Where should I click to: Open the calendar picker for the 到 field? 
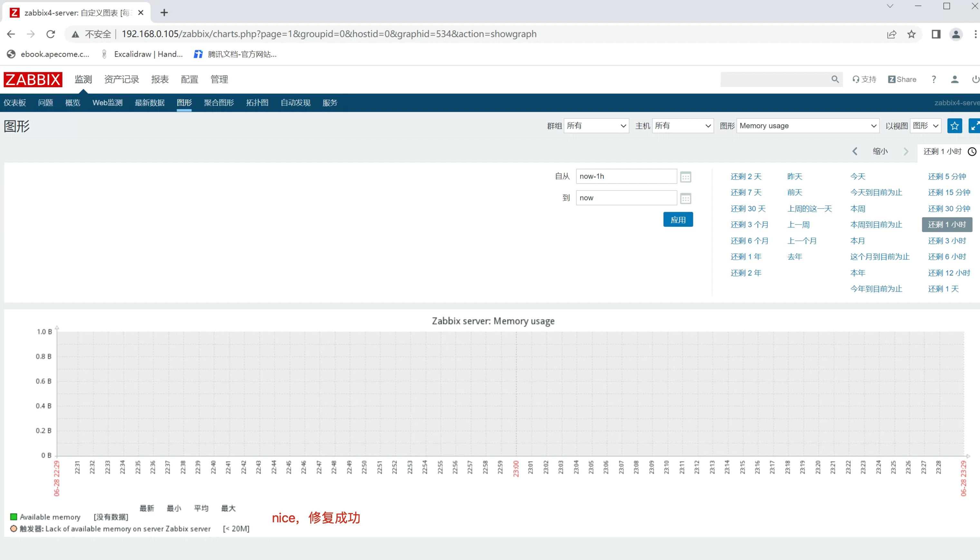tap(686, 198)
